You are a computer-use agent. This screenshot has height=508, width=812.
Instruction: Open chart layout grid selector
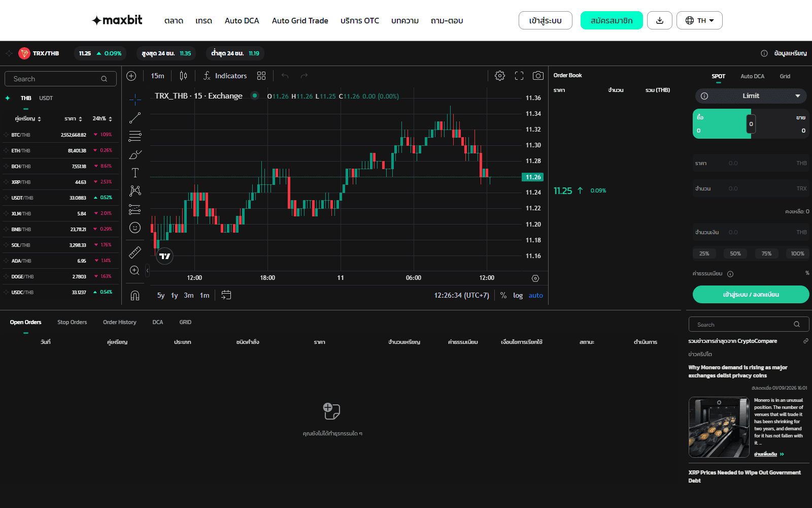pyautogui.click(x=261, y=76)
